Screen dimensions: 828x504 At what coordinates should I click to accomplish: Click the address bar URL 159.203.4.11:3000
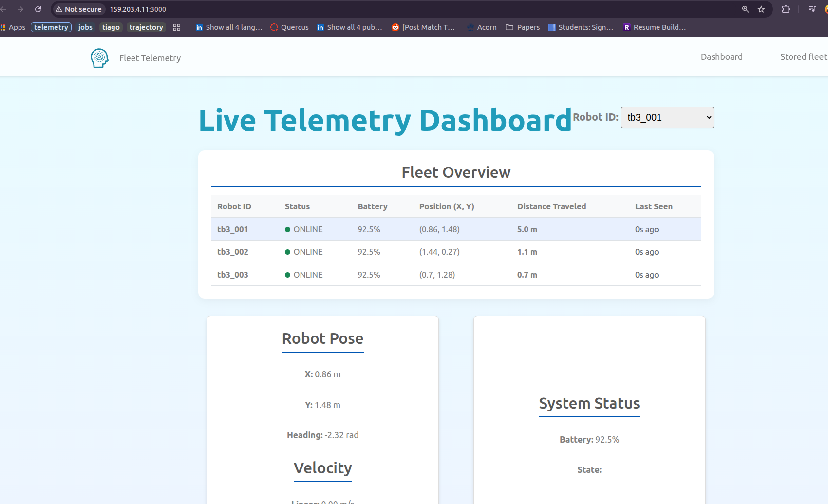pos(138,9)
